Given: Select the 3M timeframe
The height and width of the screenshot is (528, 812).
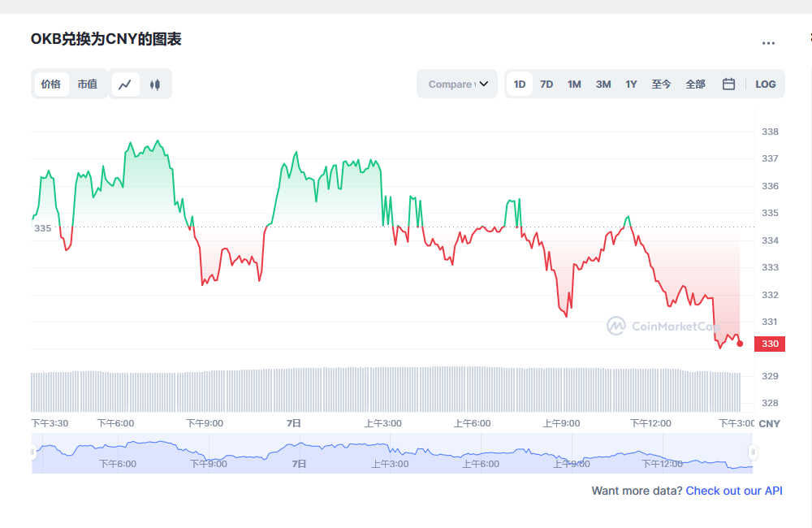Looking at the screenshot, I should point(603,84).
